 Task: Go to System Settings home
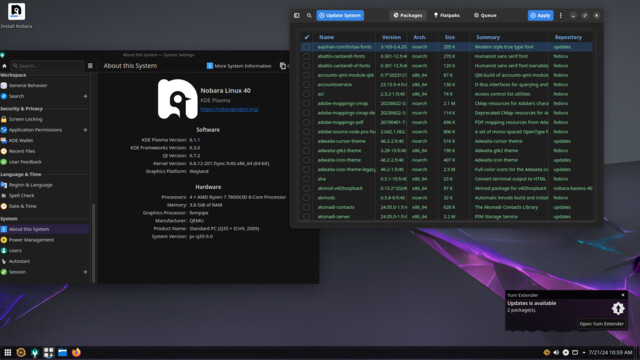(4, 66)
